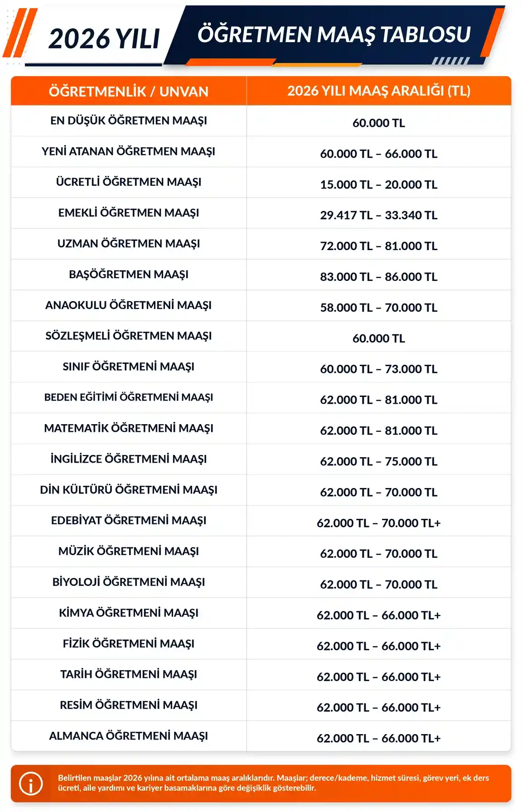
Task: Select the DİN KÜLTÜRÜ ÖĞRETMENİ MAAŞI label
Action: coord(129,490)
